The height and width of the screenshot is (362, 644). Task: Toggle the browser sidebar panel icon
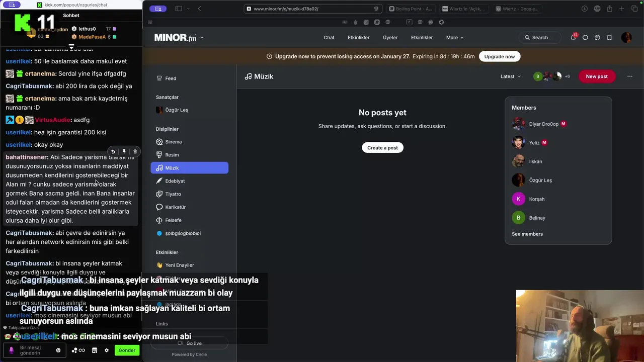[179, 9]
